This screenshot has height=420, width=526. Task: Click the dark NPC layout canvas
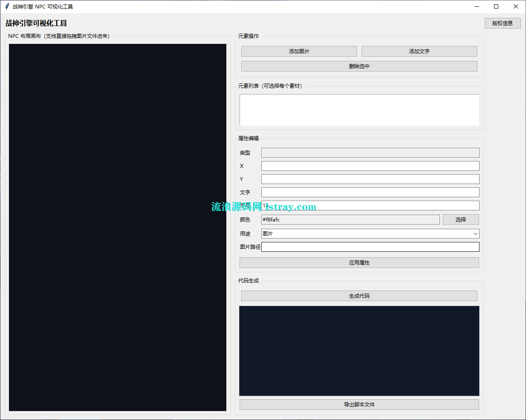(118, 227)
